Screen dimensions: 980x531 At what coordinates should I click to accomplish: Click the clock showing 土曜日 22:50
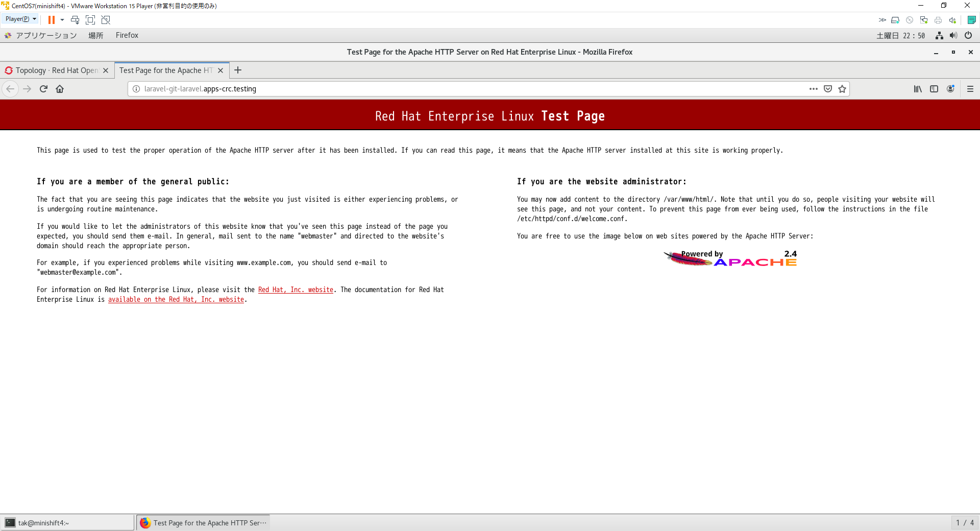(900, 36)
